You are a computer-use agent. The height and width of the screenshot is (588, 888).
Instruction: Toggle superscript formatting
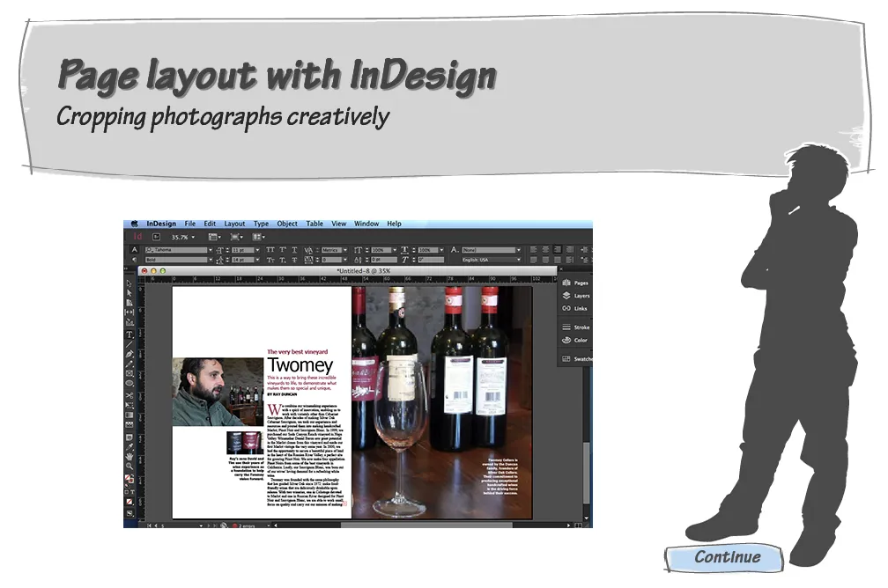click(283, 247)
